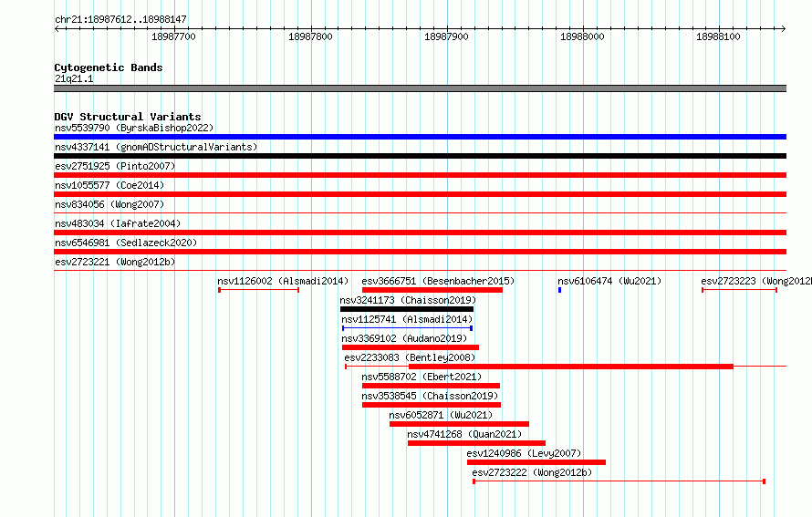Click the black nsv3241173 variant bar
Viewport: 812px width, 517px height.
coord(407,309)
